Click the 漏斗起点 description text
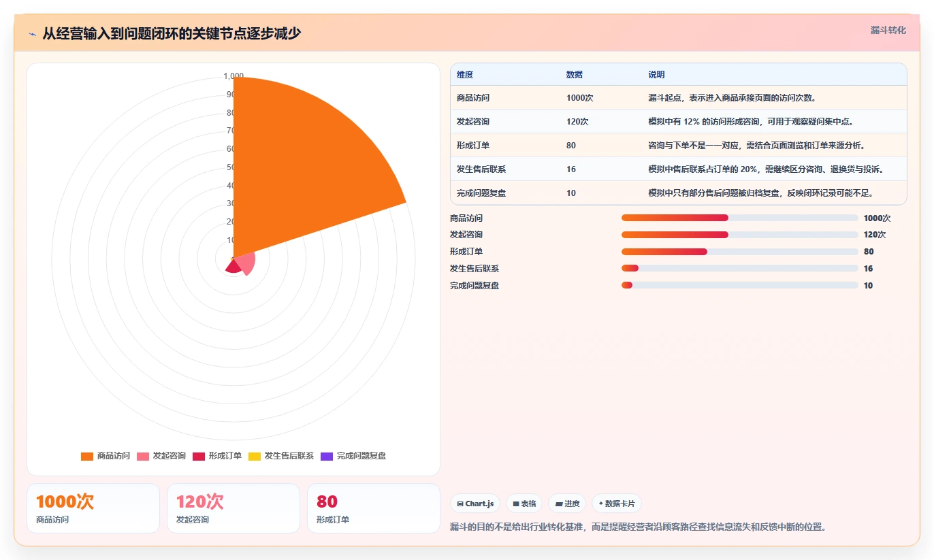The width and height of the screenshot is (934, 560). (x=732, y=98)
